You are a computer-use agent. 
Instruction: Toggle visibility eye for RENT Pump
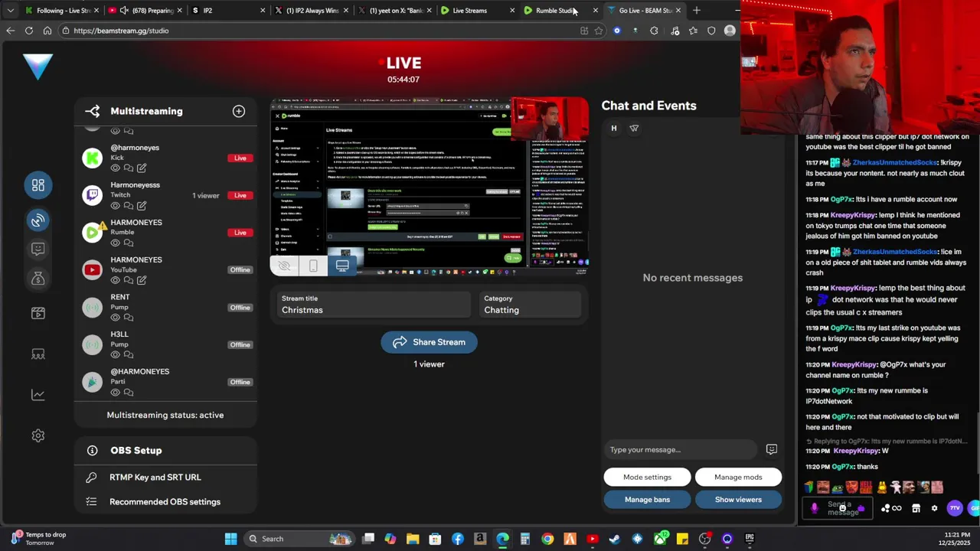click(116, 318)
